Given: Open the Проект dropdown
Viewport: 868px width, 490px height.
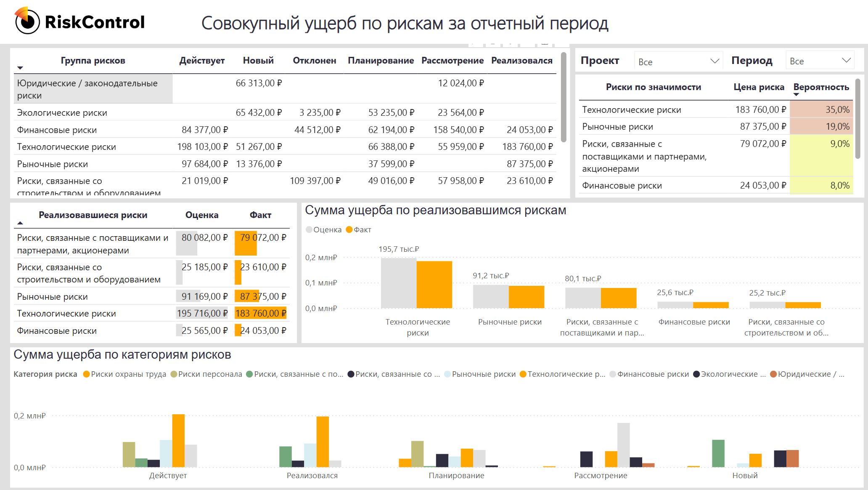Looking at the screenshot, I should pyautogui.click(x=678, y=61).
